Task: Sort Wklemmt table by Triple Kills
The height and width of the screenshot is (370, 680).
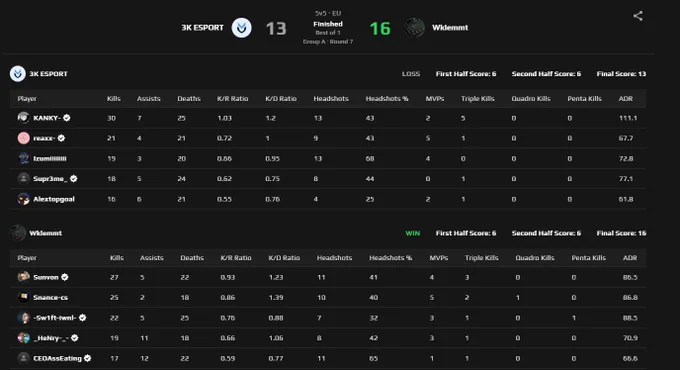Action: (481, 258)
